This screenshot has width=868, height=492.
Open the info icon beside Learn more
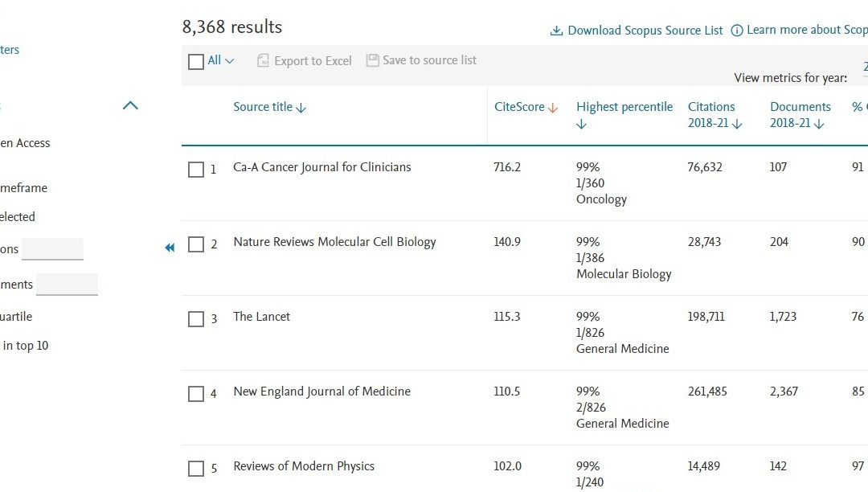[x=737, y=30]
